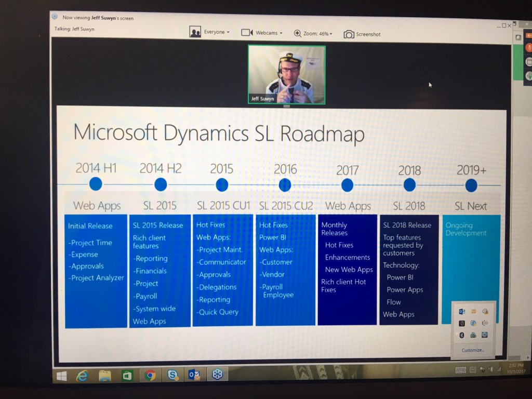The height and width of the screenshot is (399, 532).
Task: Open Outlook from the taskbar
Action: tap(194, 375)
